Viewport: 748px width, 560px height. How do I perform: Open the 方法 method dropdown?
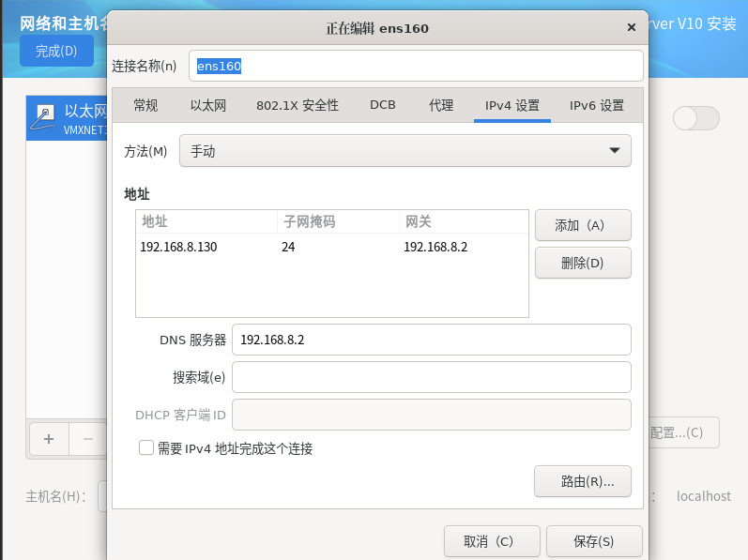pyautogui.click(x=405, y=151)
